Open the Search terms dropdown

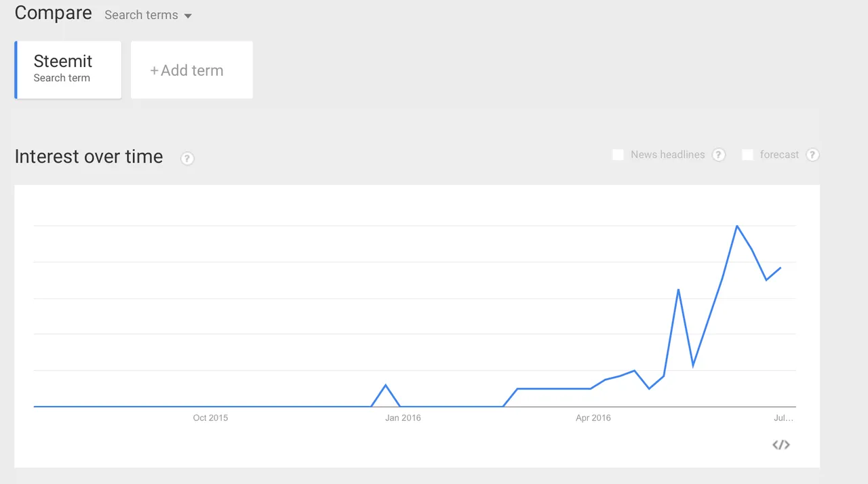point(148,15)
